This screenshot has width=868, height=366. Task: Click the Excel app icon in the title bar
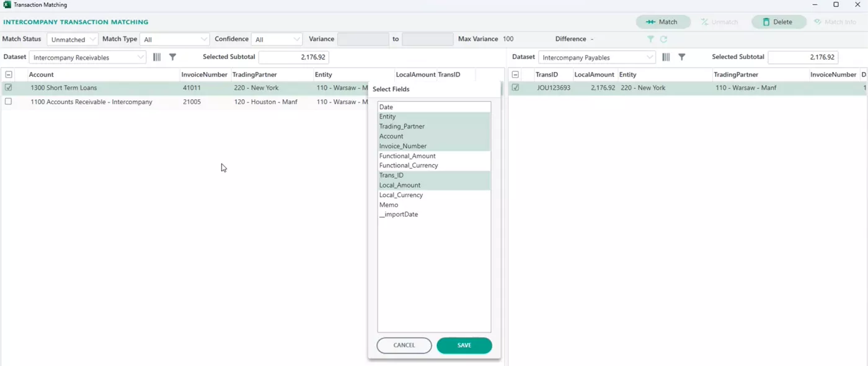[7, 5]
